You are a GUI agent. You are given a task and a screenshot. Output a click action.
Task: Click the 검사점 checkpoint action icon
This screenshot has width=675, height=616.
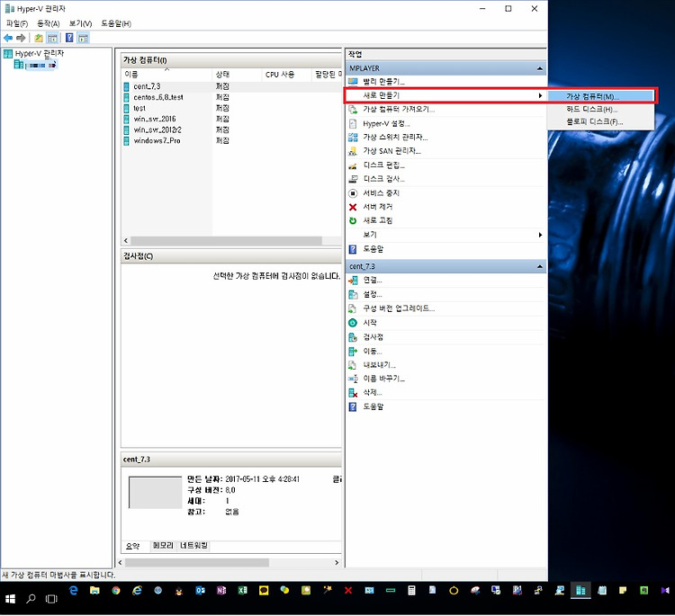point(353,337)
